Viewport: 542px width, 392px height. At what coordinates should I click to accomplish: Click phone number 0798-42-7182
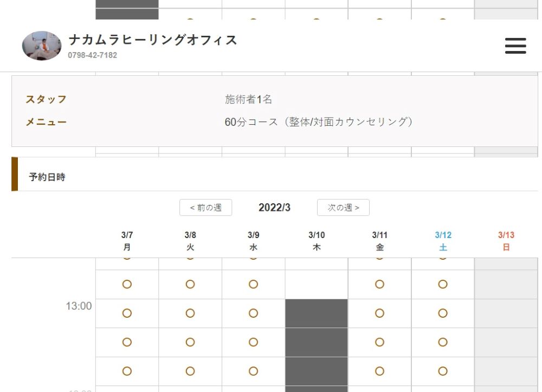93,55
